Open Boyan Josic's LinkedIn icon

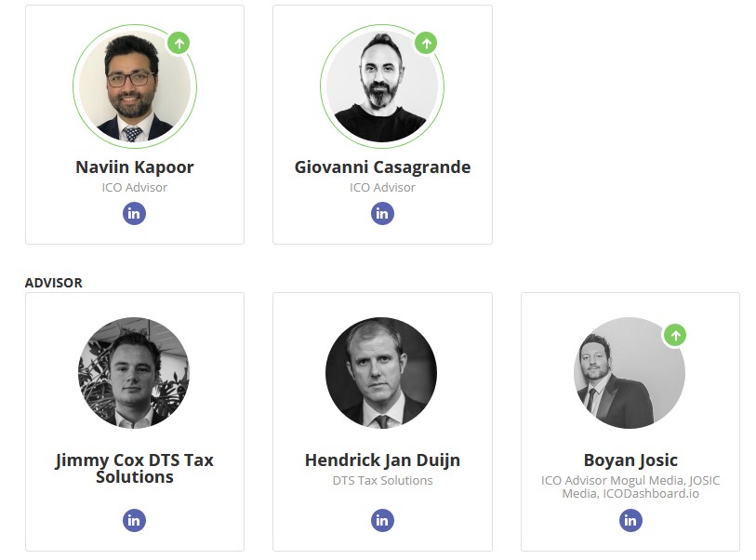[630, 520]
